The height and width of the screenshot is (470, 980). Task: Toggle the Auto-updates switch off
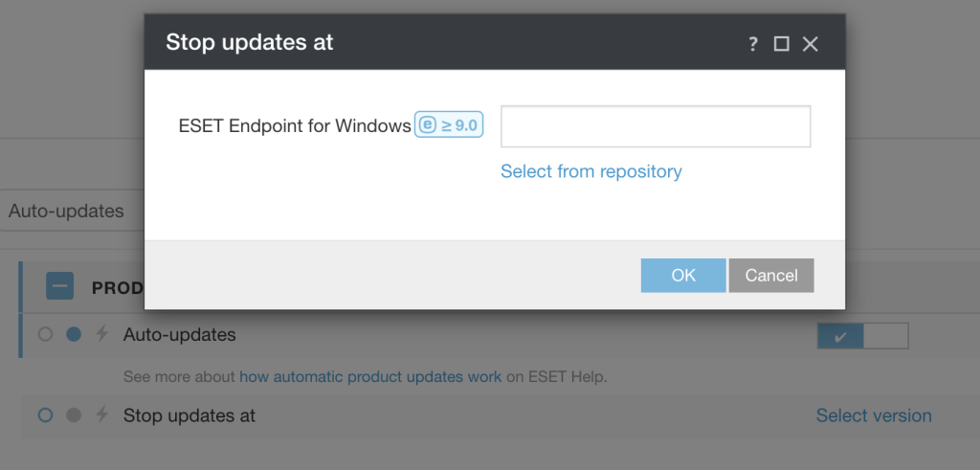click(861, 336)
